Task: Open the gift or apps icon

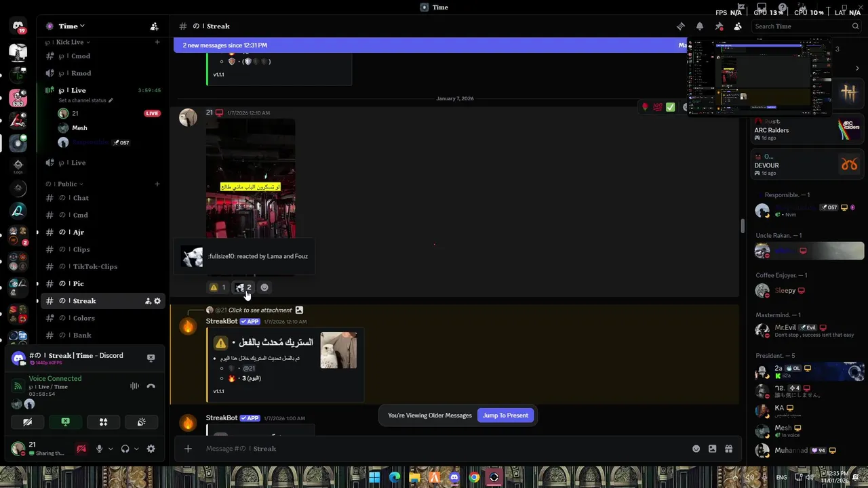Action: (x=728, y=449)
